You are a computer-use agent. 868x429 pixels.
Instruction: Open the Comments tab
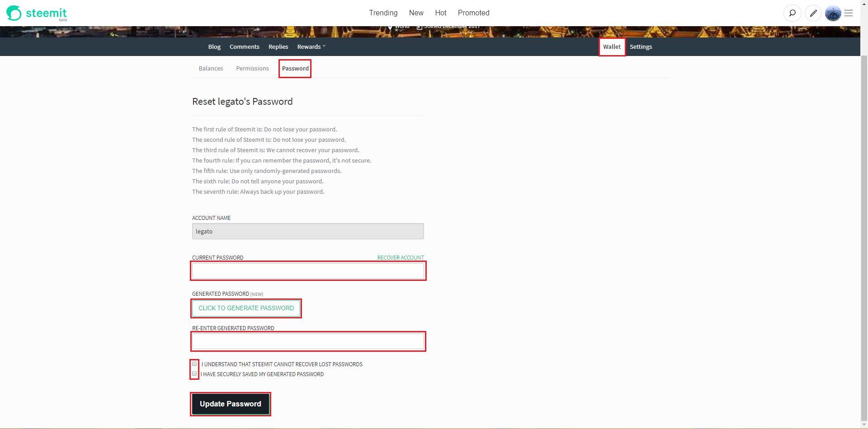[x=244, y=47]
